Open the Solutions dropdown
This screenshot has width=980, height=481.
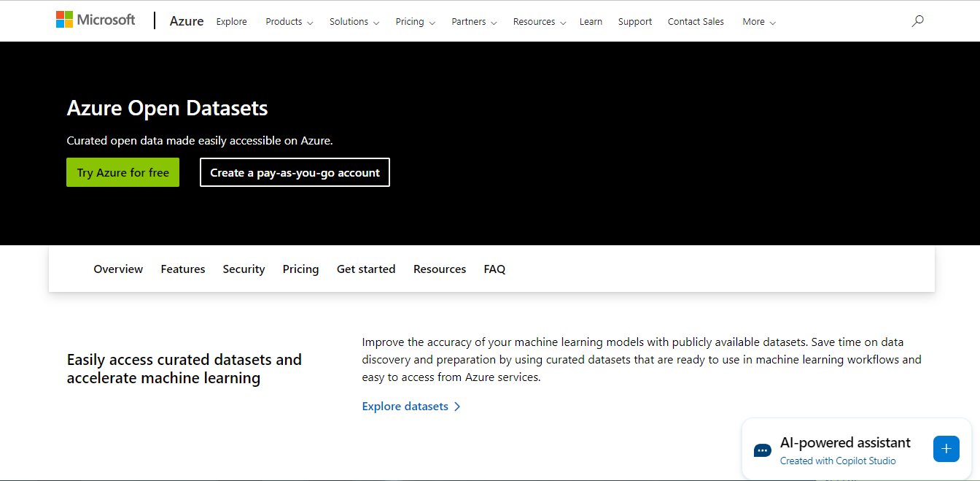354,22
